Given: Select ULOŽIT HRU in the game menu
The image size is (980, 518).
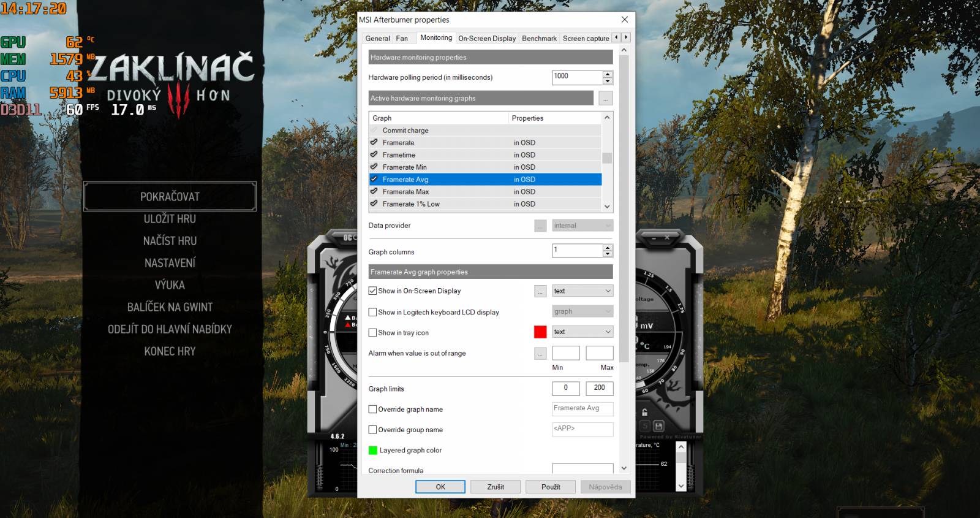Looking at the screenshot, I should coord(170,219).
